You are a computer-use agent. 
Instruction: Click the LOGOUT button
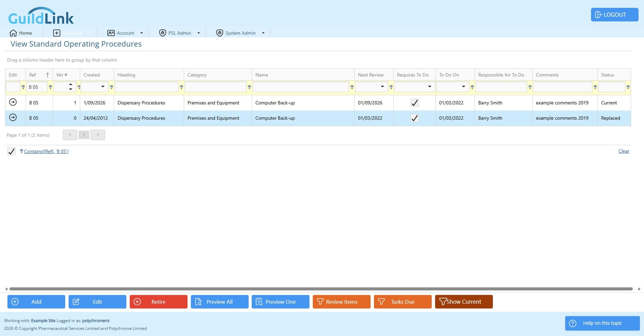(615, 15)
